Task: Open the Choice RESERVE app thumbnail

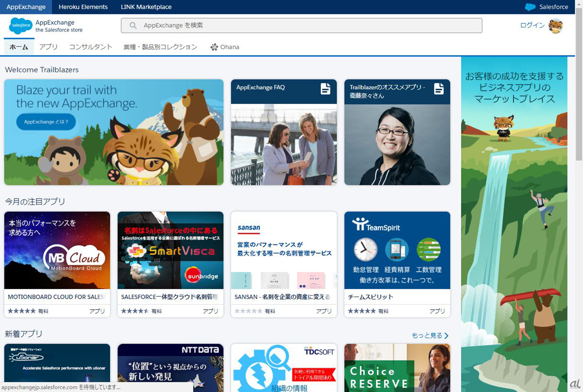Action: [x=397, y=368]
